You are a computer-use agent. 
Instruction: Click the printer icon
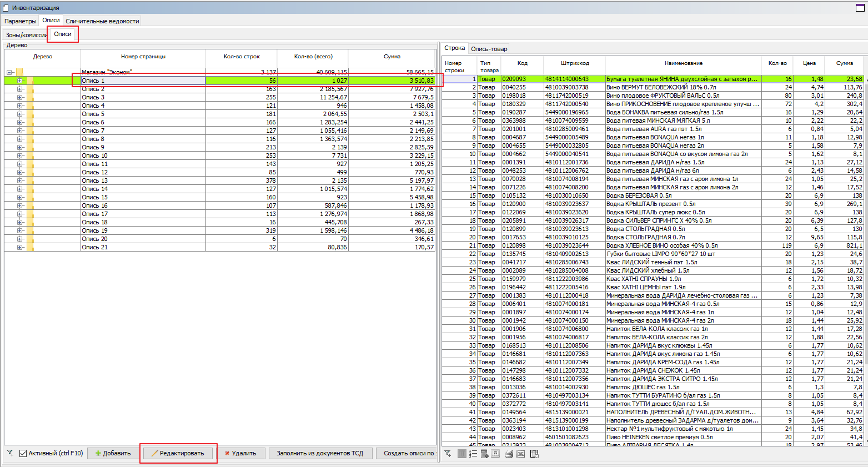(509, 454)
